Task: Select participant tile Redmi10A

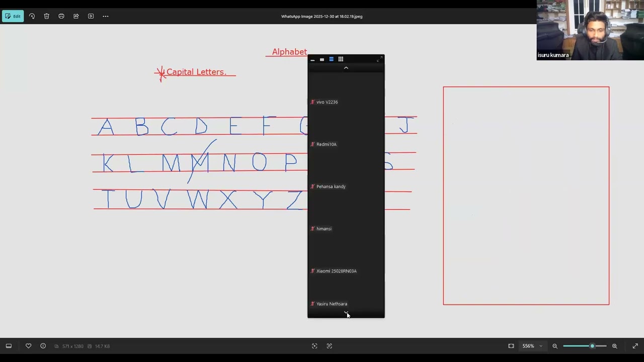Action: coord(346,128)
